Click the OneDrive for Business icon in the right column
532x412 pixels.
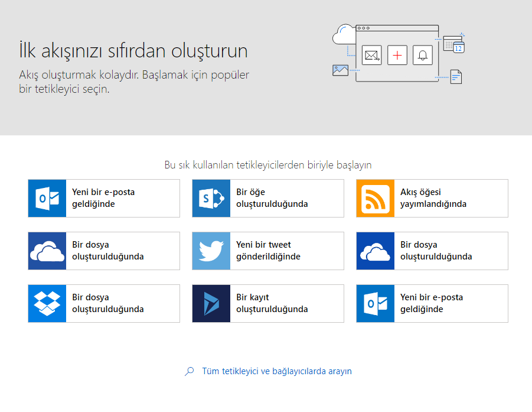coord(376,251)
